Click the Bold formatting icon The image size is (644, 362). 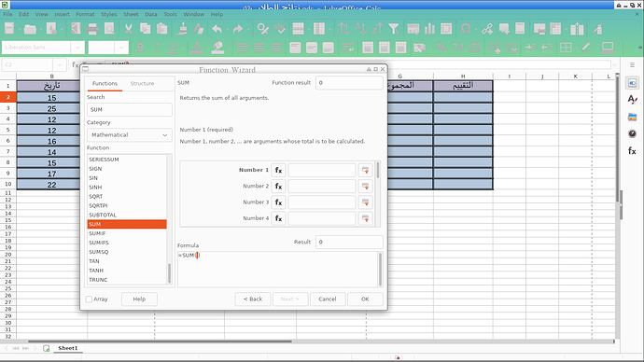click(x=140, y=48)
